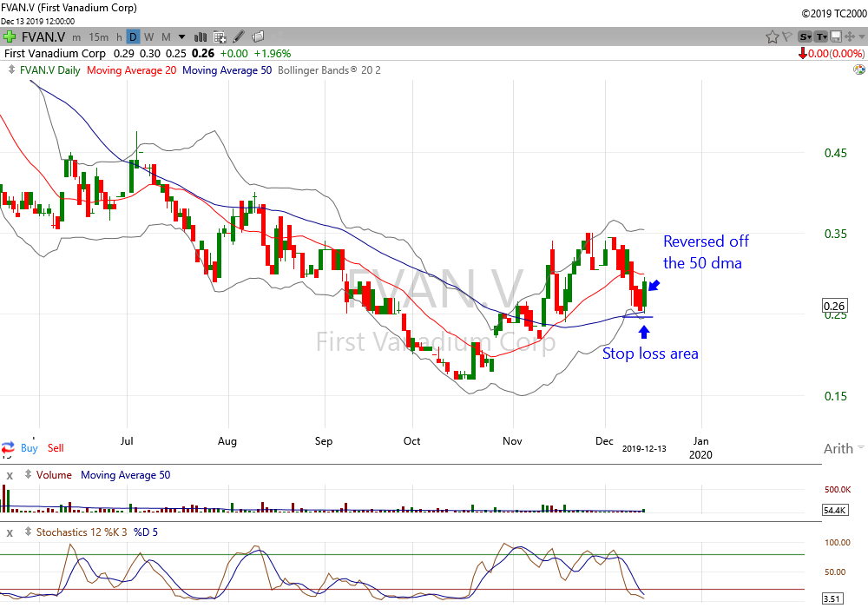Switch to the Weekly 'W' timeframe
The height and width of the screenshot is (608, 868).
(149, 37)
